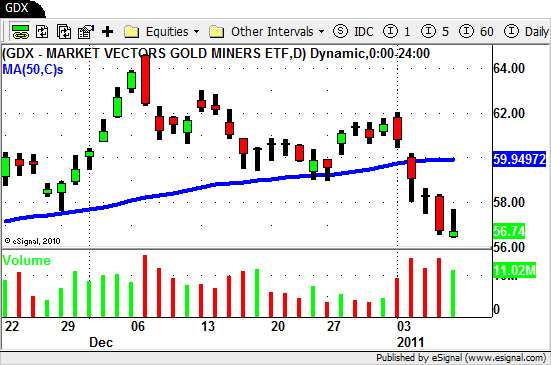Viewport: 551px width, 365px height.
Task: Click the tall red candle peaking above 64
Action: pos(145,79)
